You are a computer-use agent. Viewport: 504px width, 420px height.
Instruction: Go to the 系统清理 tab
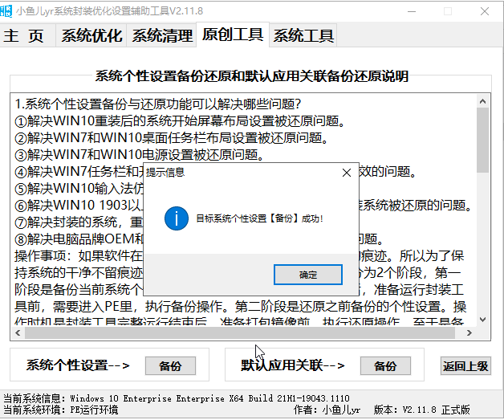(x=162, y=35)
